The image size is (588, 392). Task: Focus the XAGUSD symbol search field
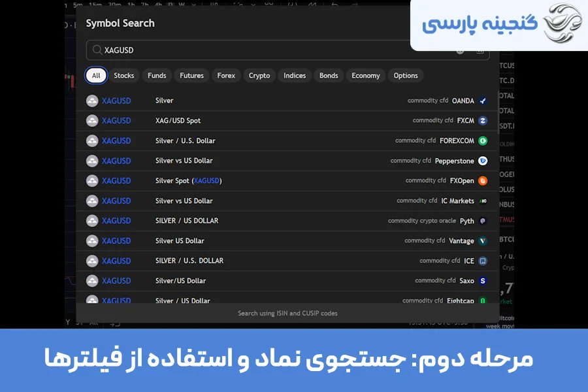point(287,50)
